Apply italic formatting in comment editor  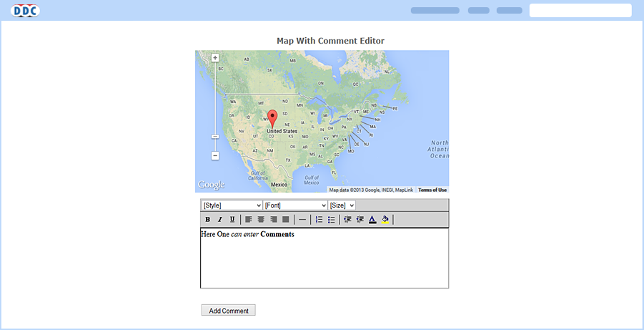tap(219, 220)
